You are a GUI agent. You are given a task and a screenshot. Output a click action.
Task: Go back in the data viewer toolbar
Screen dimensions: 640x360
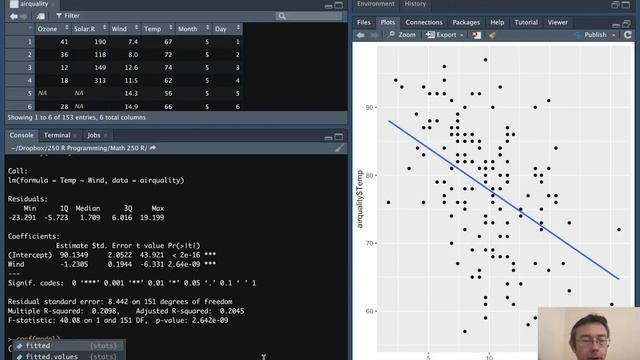(x=13, y=16)
